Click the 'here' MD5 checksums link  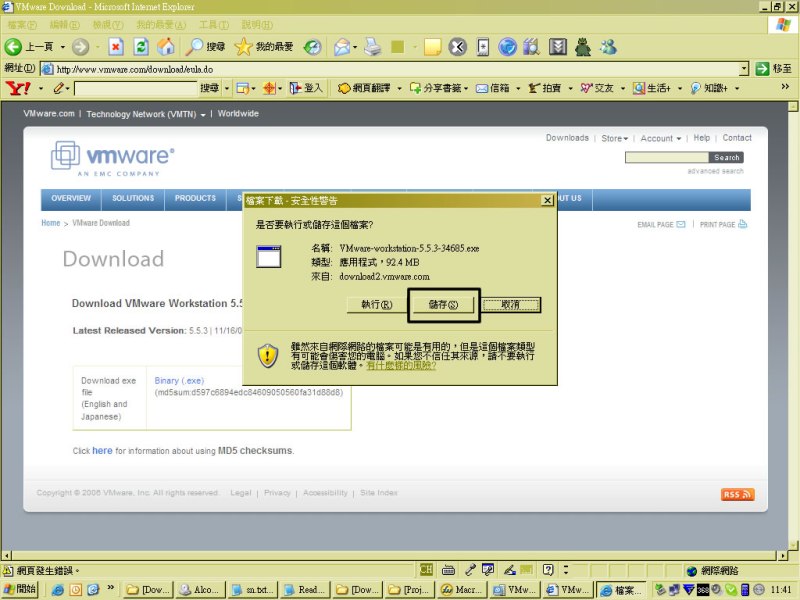pyautogui.click(x=102, y=451)
